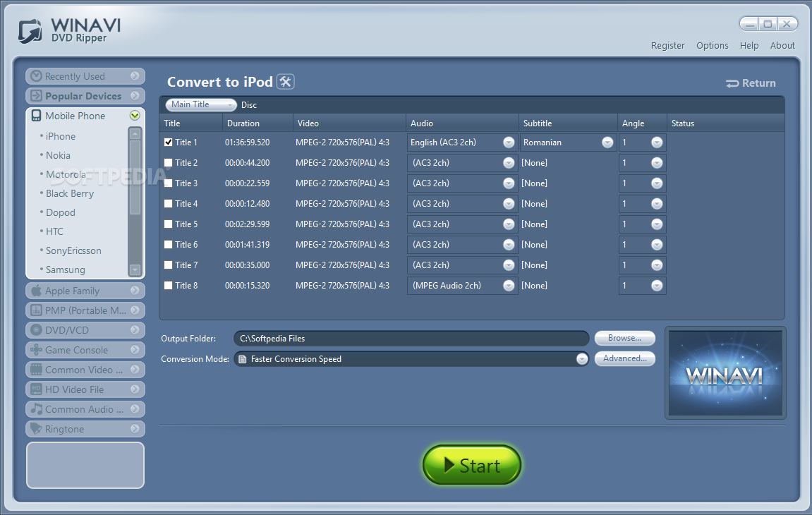
Task: Check the Title 6 checkbox
Action: point(169,245)
